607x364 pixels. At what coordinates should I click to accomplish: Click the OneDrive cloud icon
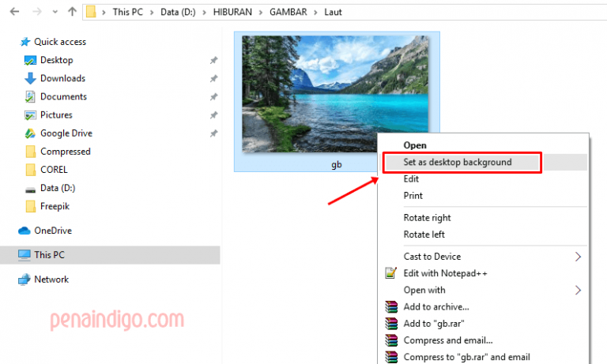click(x=24, y=231)
